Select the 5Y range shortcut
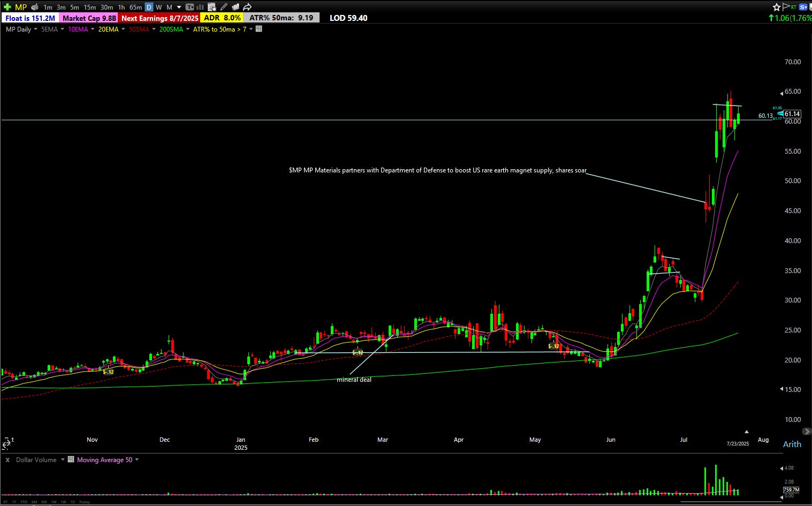Viewport: 812px width, 506px height. [x=5, y=502]
